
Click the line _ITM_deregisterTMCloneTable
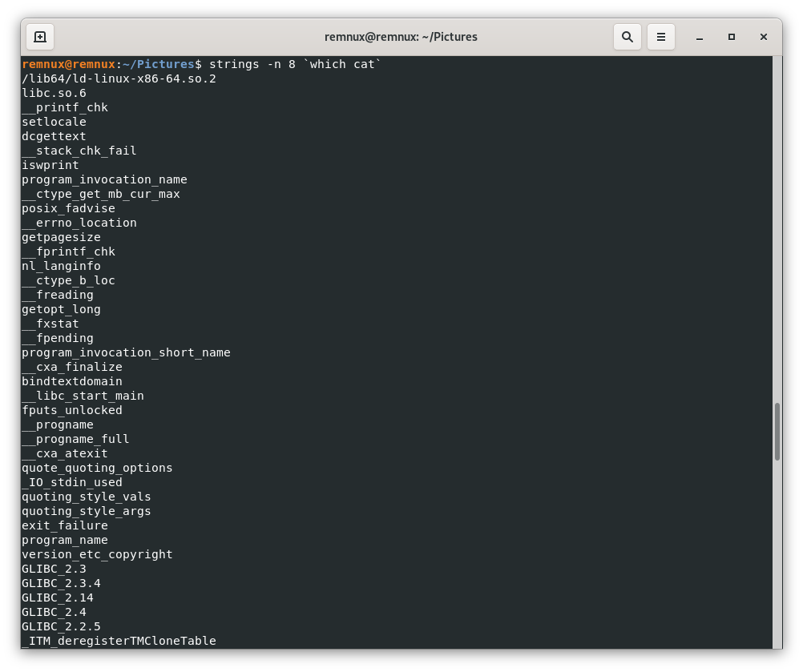tap(119, 641)
